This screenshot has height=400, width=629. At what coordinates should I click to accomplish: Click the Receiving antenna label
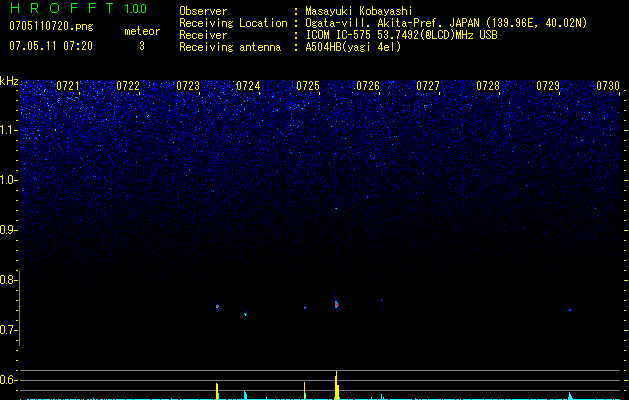pos(230,47)
